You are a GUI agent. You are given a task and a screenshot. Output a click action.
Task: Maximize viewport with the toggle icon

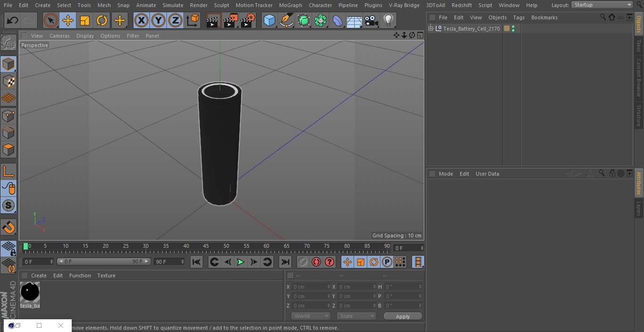click(x=420, y=35)
